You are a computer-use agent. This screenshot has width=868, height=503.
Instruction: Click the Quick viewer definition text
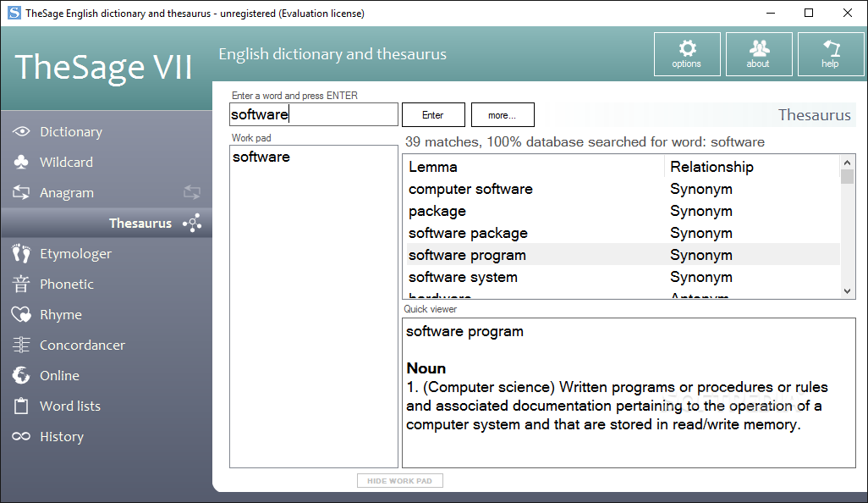(617, 406)
